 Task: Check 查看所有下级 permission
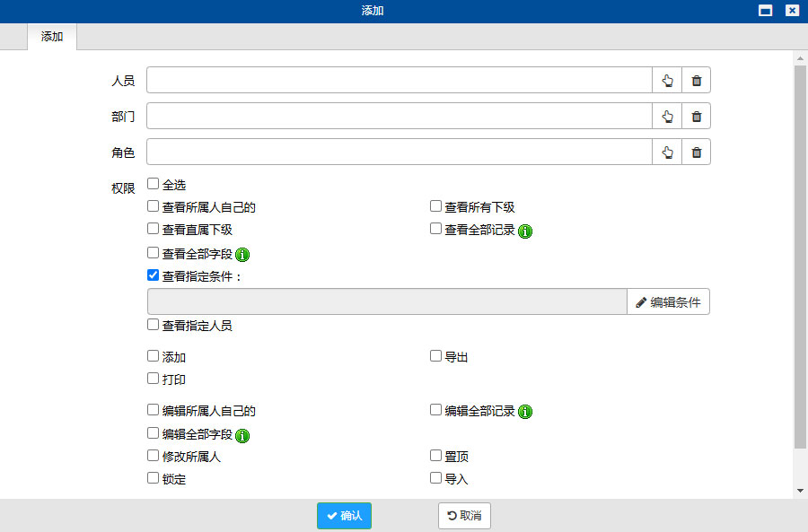pyautogui.click(x=435, y=205)
